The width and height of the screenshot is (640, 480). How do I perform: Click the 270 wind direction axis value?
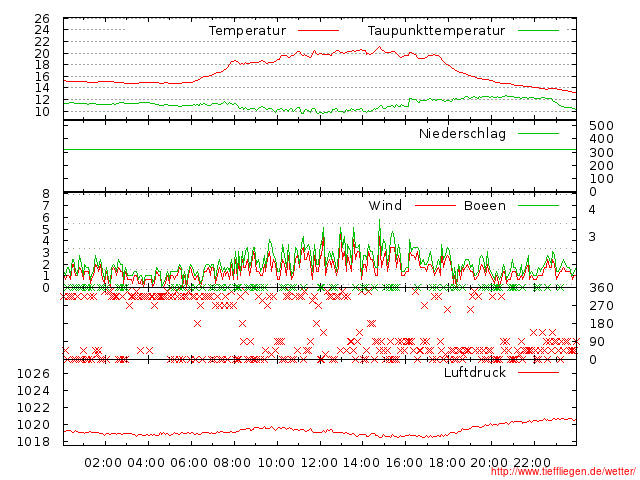(601, 306)
